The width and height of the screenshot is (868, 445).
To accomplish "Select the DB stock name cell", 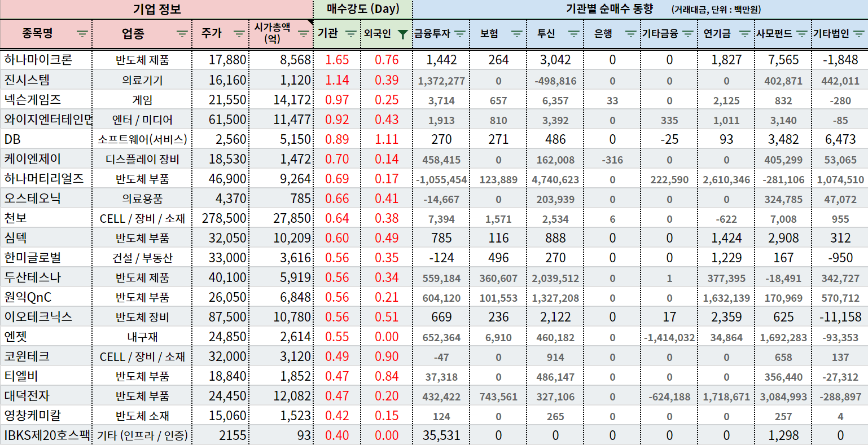I will (46, 139).
